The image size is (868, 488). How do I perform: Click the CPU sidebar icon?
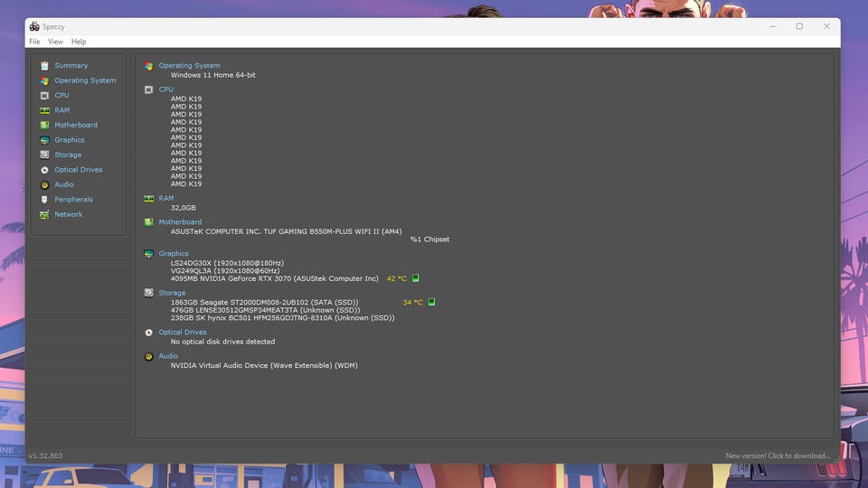[44, 96]
